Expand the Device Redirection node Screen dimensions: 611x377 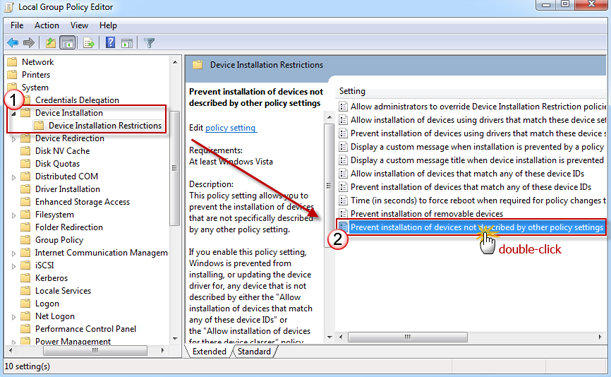14,139
